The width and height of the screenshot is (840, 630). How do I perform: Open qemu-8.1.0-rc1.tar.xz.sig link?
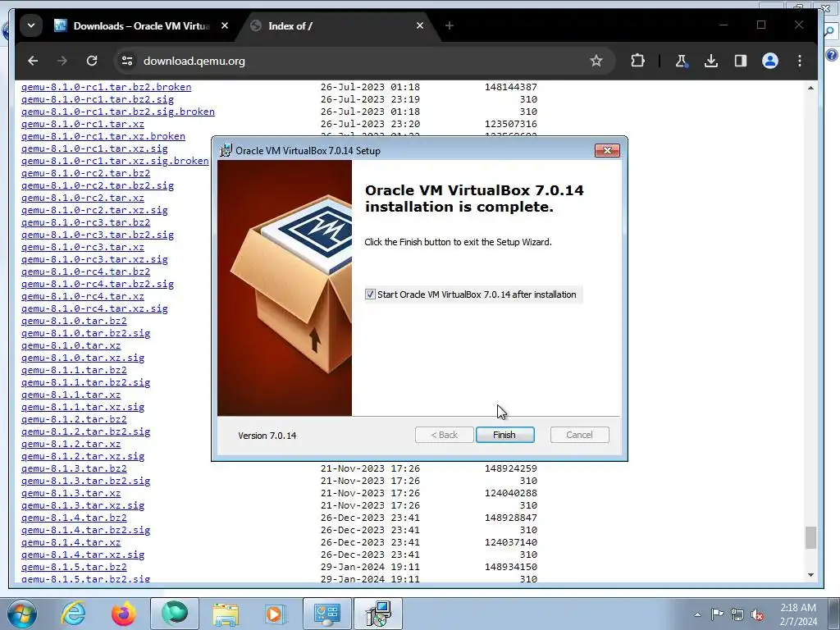pos(94,148)
